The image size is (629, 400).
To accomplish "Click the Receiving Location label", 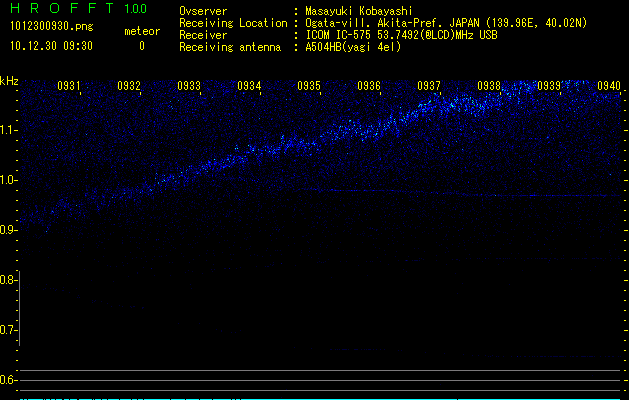I will (233, 23).
